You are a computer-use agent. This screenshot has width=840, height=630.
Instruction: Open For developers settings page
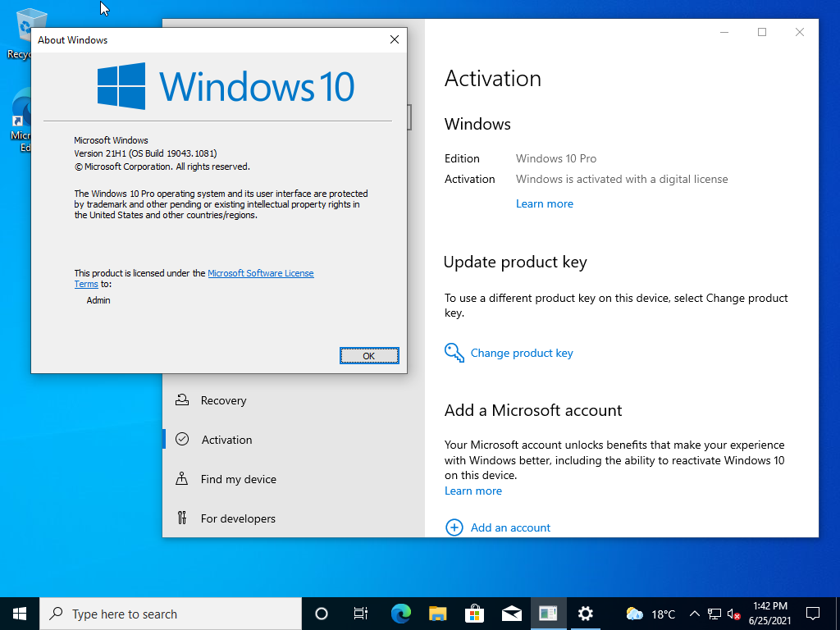coord(238,518)
